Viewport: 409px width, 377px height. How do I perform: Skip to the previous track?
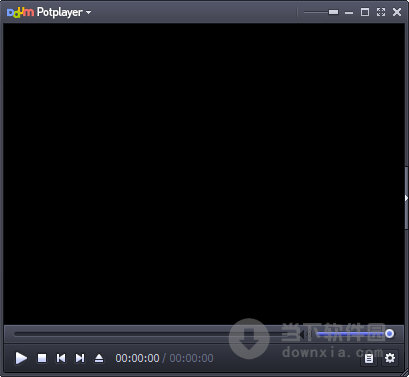[61, 358]
